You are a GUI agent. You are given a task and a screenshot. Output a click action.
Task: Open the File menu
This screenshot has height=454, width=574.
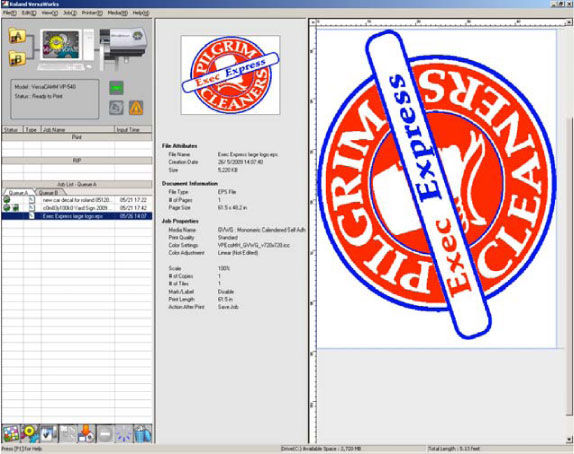point(10,13)
